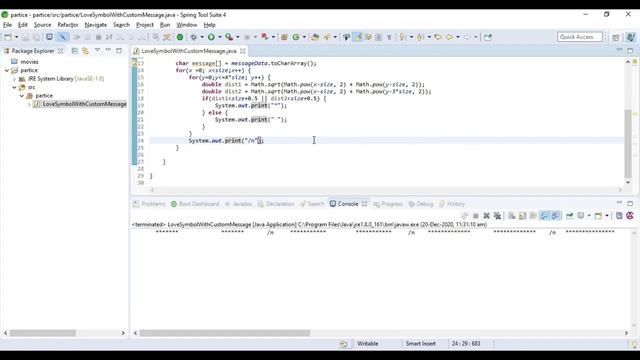Screen dimensions: 640x360
Task: Open the Project menu
Action: 144,25
